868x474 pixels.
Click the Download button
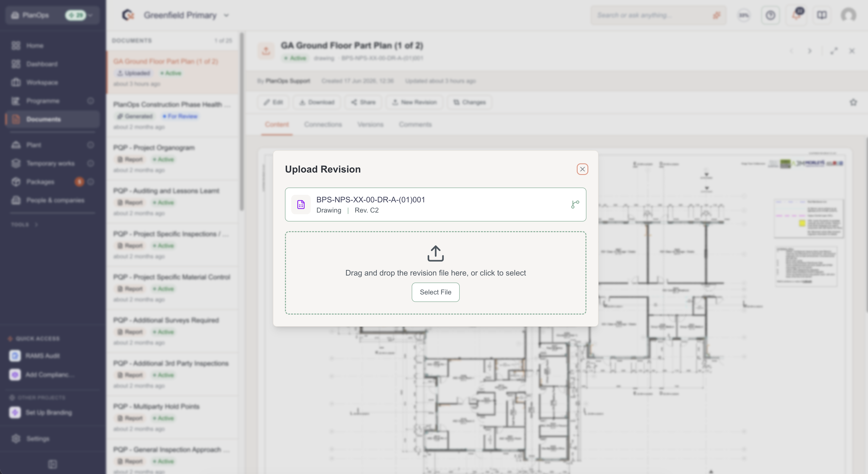tap(317, 102)
